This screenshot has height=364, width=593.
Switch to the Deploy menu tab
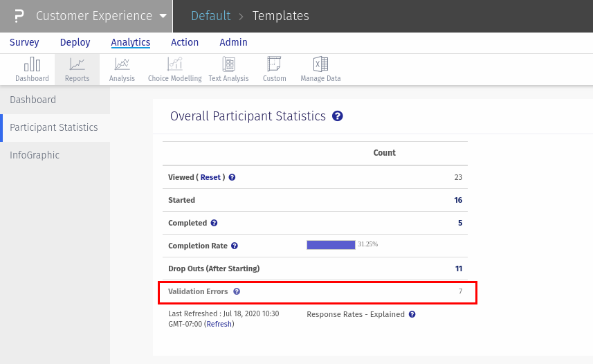point(75,43)
